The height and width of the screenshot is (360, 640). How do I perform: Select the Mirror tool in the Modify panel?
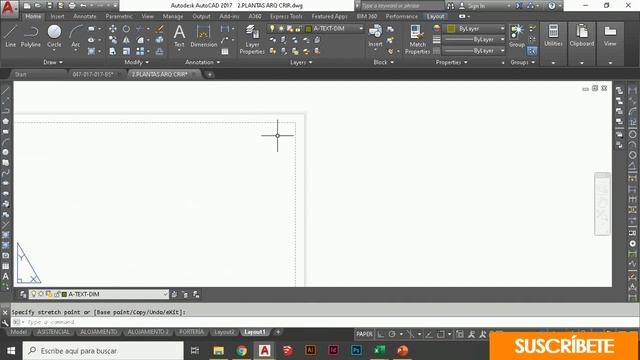(x=127, y=40)
